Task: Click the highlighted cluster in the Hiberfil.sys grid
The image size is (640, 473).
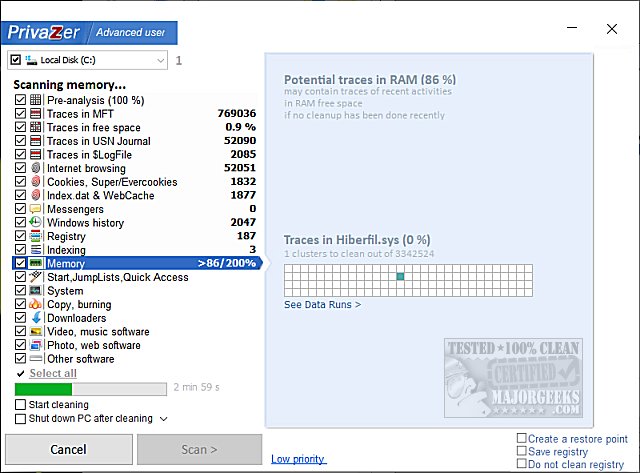Action: 400,276
